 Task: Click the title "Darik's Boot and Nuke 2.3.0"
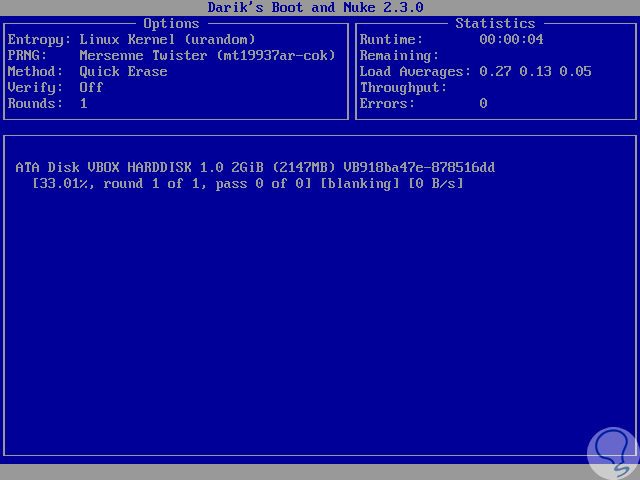point(315,7)
